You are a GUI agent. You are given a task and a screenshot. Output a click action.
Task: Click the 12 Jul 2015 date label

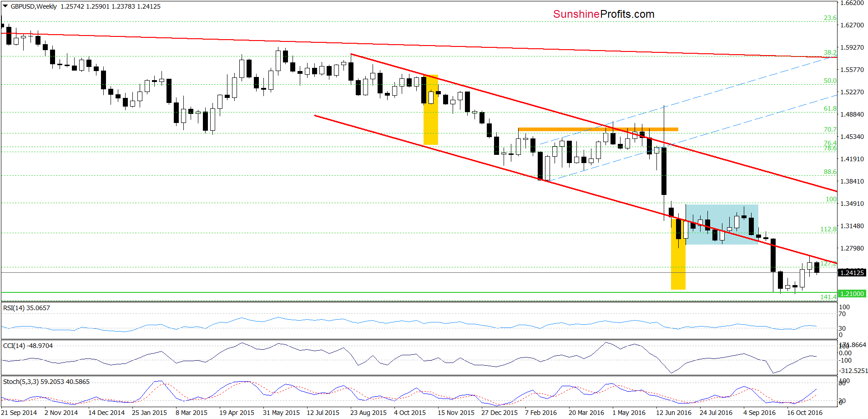pyautogui.click(x=323, y=413)
